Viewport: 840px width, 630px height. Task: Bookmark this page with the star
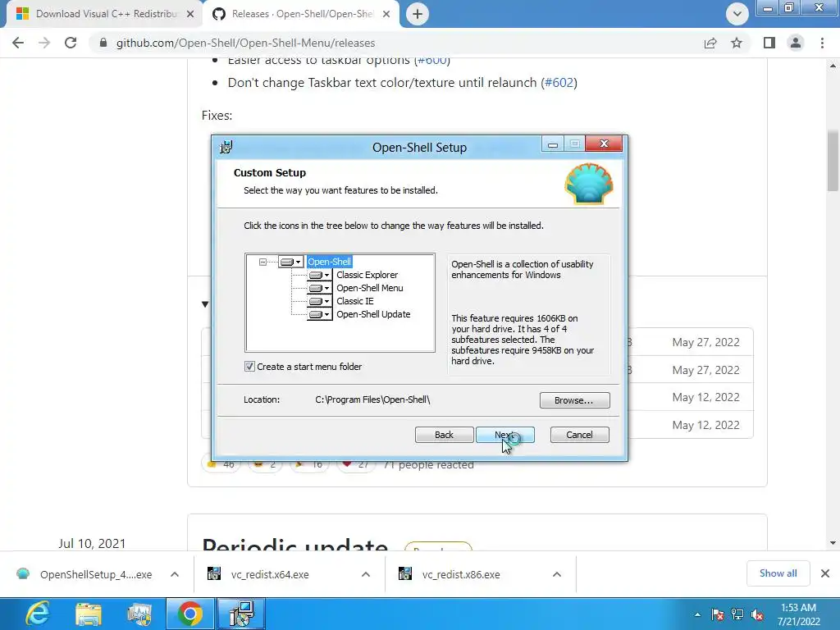pos(737,43)
